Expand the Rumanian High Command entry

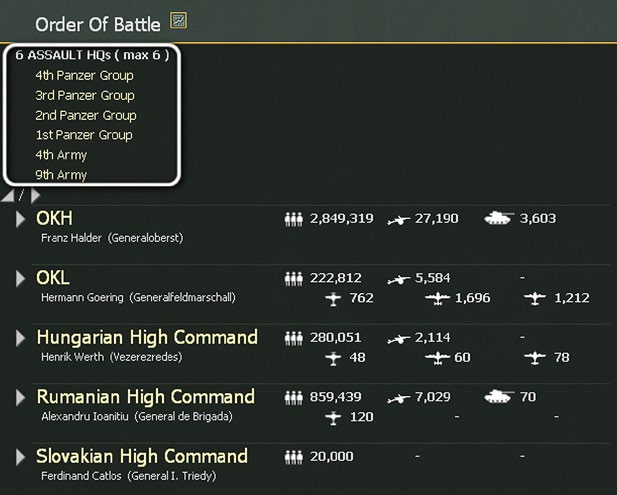click(20, 398)
